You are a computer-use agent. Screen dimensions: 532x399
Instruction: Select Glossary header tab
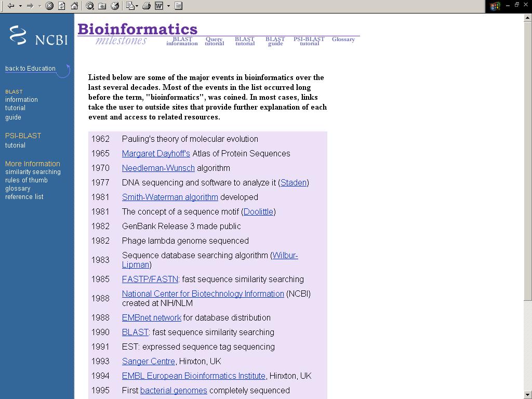point(343,39)
